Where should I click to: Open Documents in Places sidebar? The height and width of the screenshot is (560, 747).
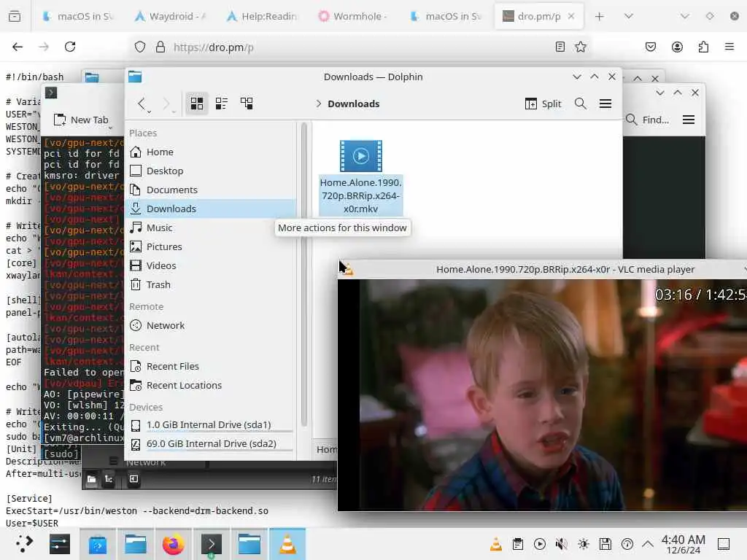point(211,190)
